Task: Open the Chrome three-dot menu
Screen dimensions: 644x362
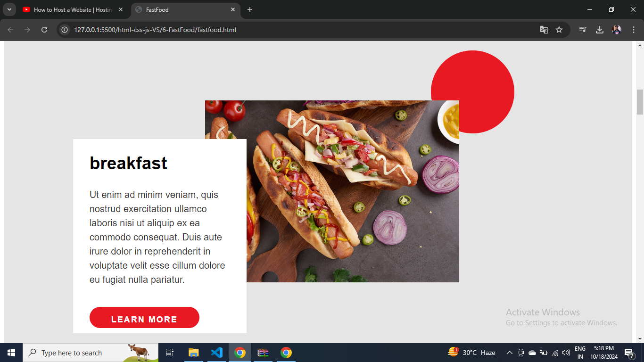Action: pos(633,30)
